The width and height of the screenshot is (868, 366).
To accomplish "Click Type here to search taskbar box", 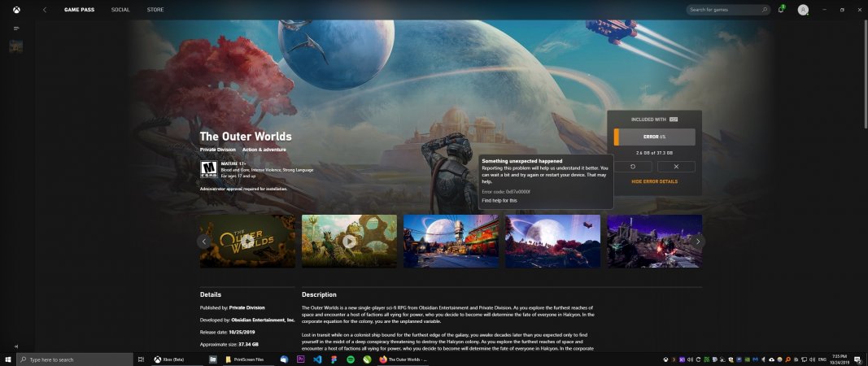I will (75, 359).
